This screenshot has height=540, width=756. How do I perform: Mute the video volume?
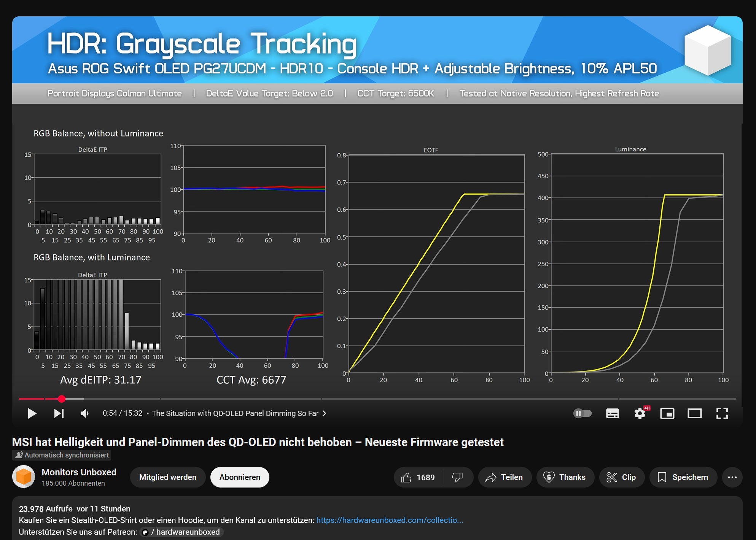[84, 413]
